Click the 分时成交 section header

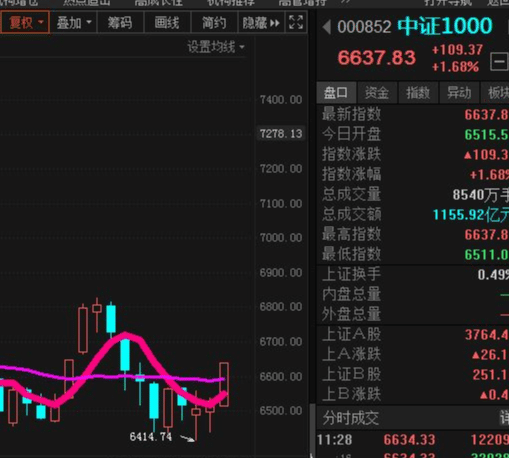[413, 417]
